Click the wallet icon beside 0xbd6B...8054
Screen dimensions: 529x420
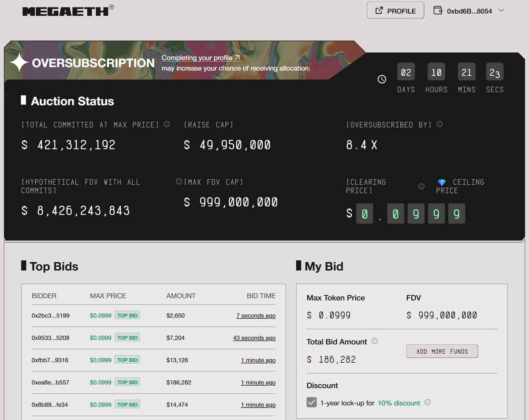[x=438, y=11]
